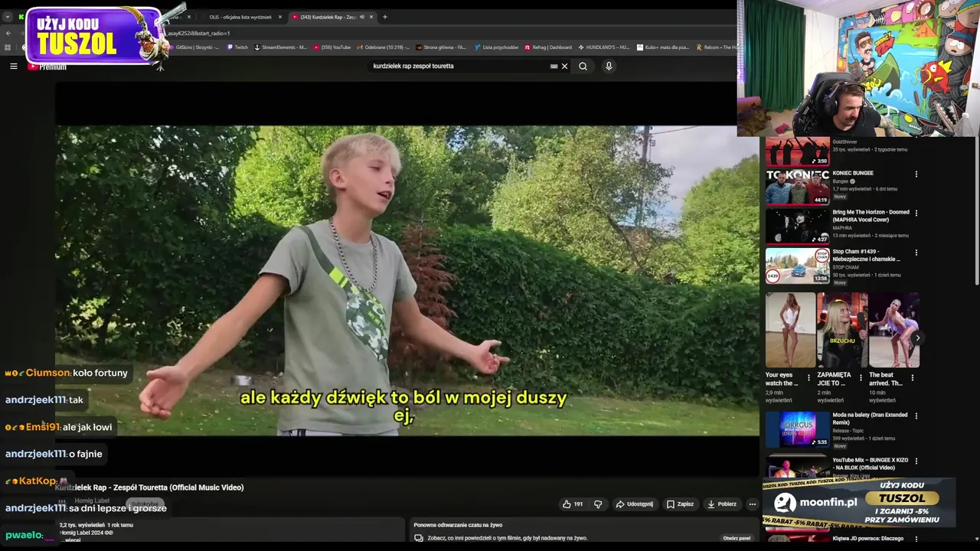Open options for Moda na balety video

[x=916, y=416]
